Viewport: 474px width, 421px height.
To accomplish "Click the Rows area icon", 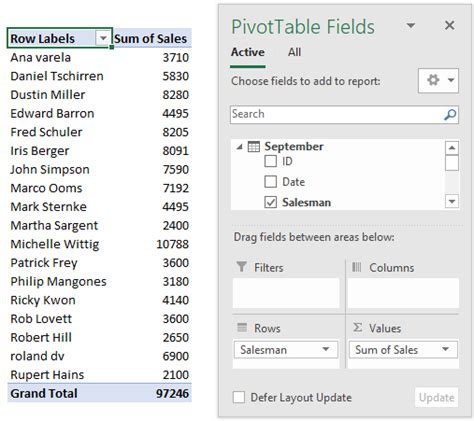I will click(x=242, y=328).
